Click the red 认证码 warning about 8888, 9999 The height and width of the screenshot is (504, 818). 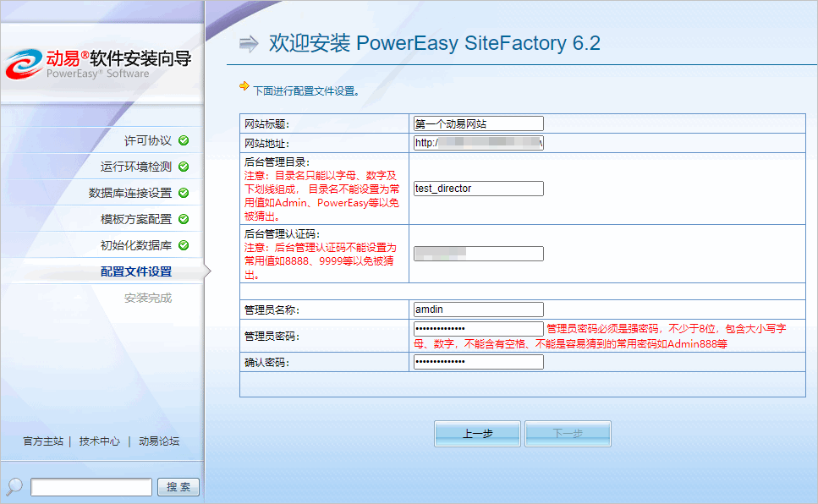(321, 260)
